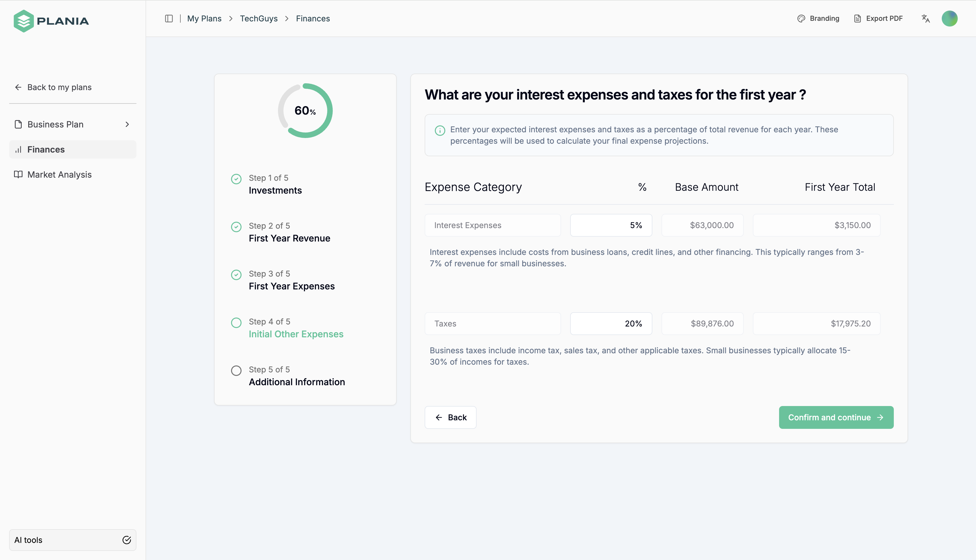Expand the Business Plan chevron
976x560 pixels.
(x=127, y=124)
